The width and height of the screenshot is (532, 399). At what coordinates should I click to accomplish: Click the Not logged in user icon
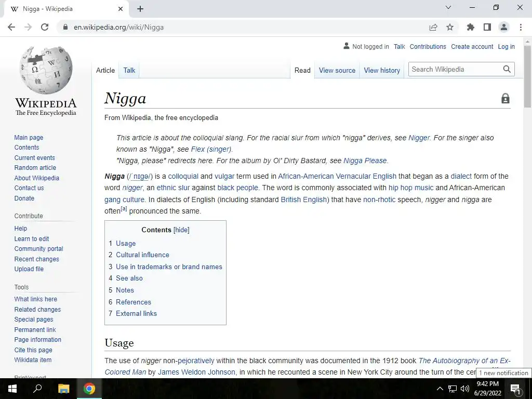(347, 46)
